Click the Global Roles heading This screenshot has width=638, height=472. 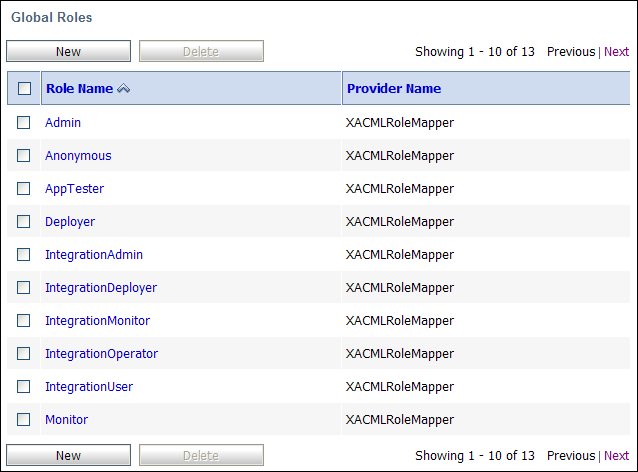[x=52, y=17]
